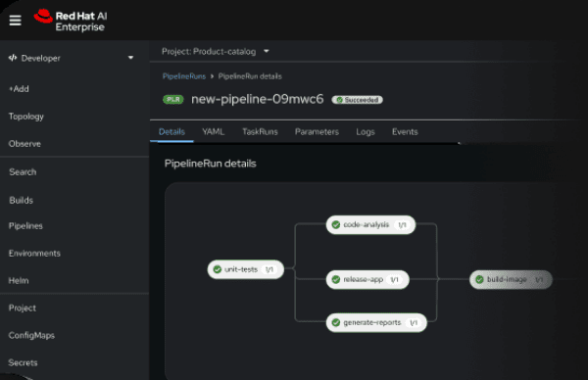Click the Red Hat fedora logo
588x380 pixels.
[43, 16]
